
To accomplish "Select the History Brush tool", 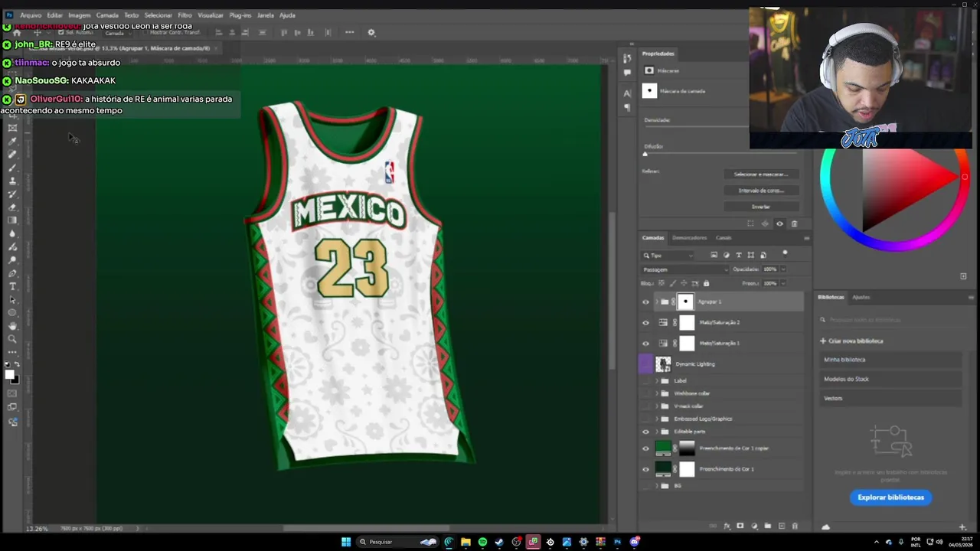I will (12, 194).
